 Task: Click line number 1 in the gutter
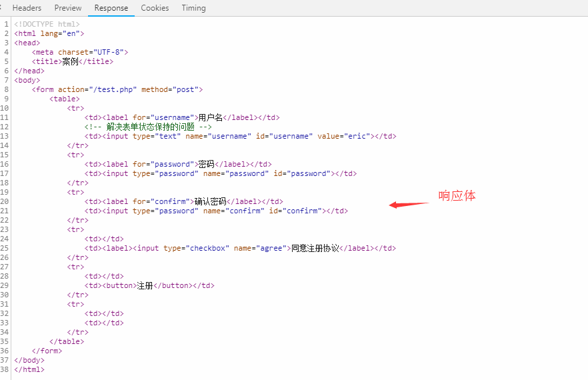[x=7, y=24]
